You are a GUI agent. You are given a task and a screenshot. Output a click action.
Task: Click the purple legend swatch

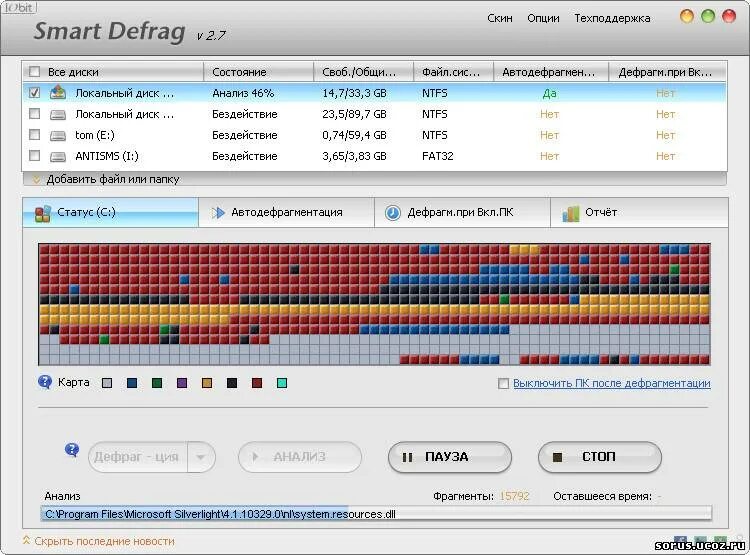(x=182, y=383)
